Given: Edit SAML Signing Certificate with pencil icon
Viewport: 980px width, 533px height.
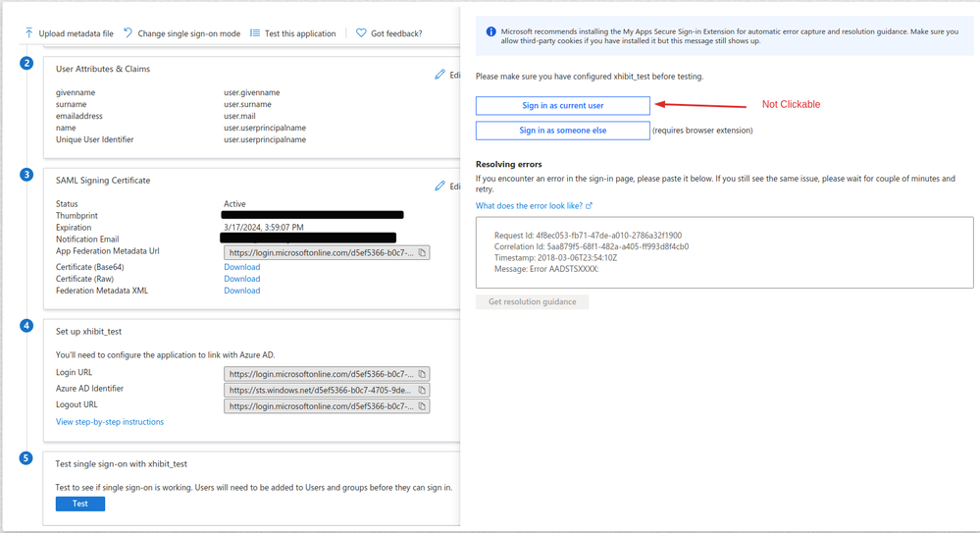Looking at the screenshot, I should 440,186.
